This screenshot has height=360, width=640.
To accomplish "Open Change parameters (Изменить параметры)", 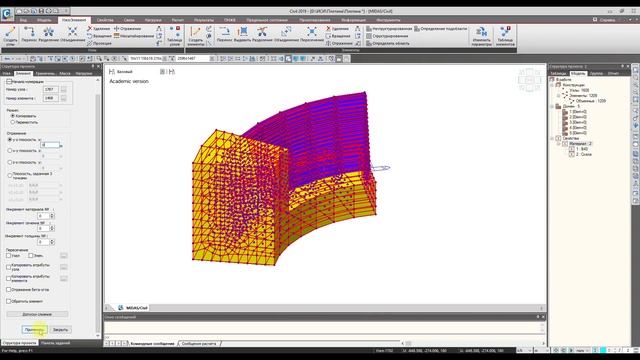I will (481, 36).
